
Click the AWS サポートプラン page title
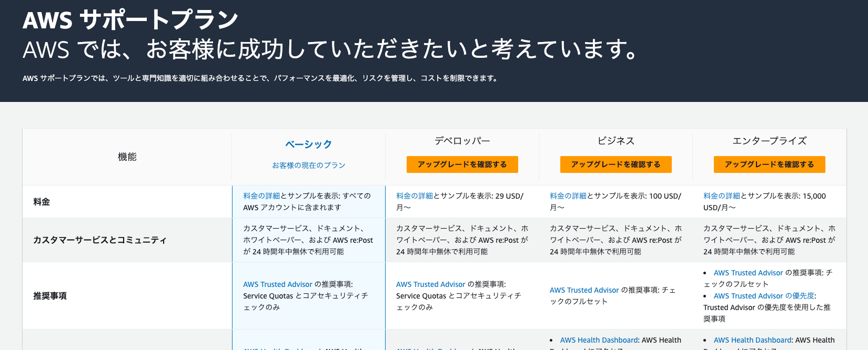pyautogui.click(x=130, y=20)
